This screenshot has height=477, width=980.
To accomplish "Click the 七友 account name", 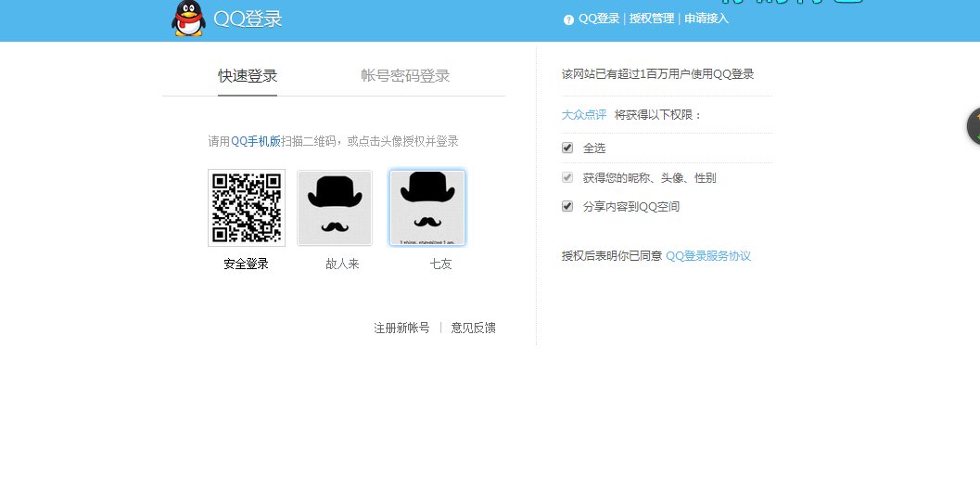I will pos(440,264).
